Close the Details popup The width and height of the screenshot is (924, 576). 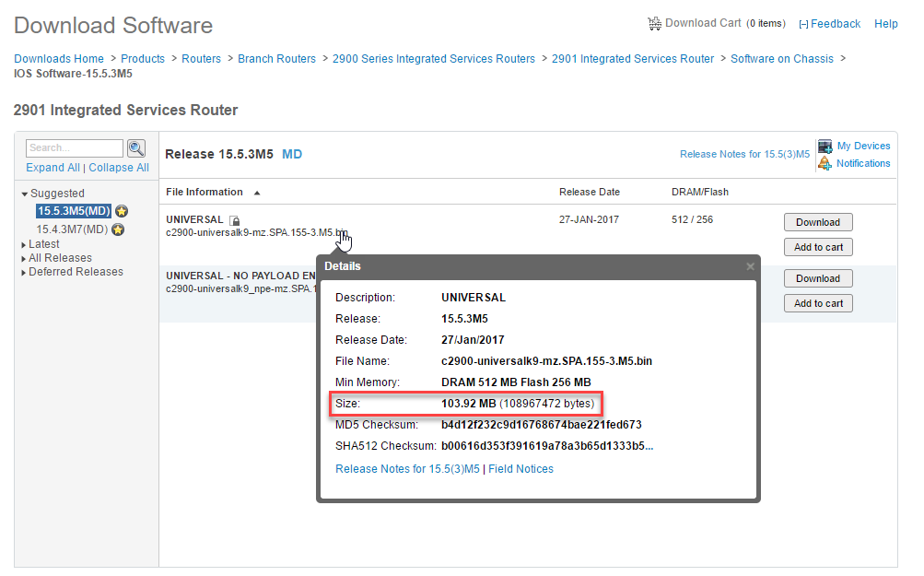750,266
